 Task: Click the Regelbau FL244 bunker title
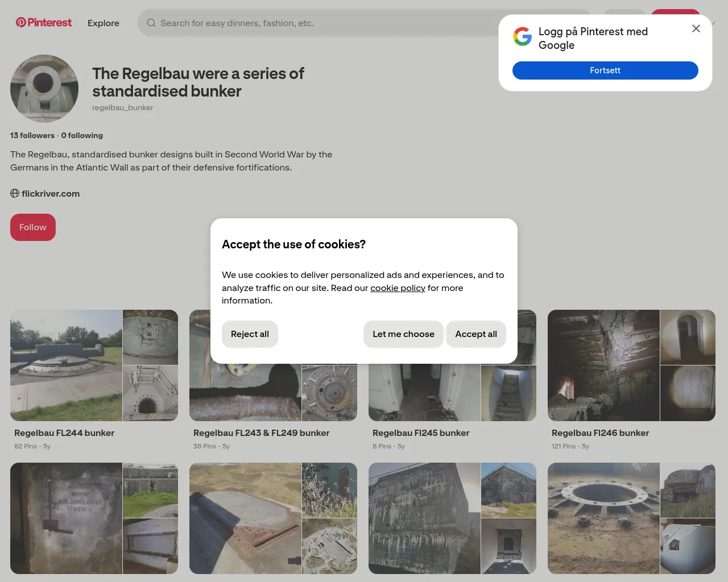coord(64,433)
